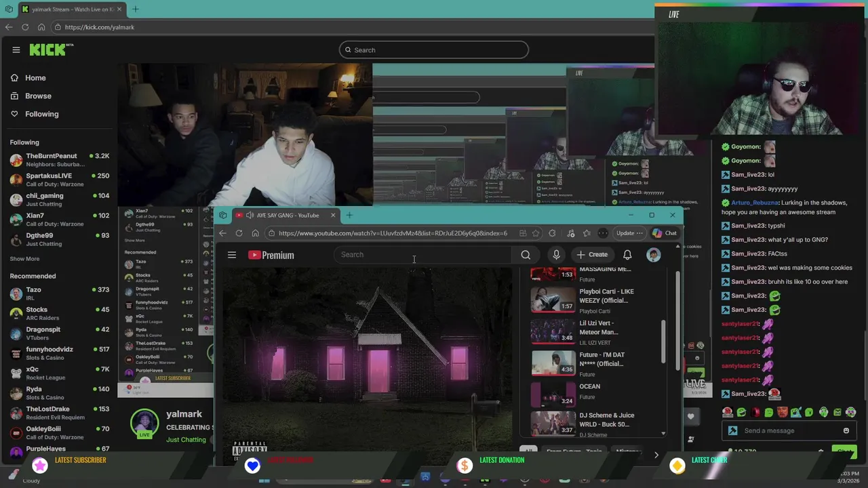The height and width of the screenshot is (488, 868).
Task: Select AYE SAY GANG YouTube tab
Action: coord(286,216)
